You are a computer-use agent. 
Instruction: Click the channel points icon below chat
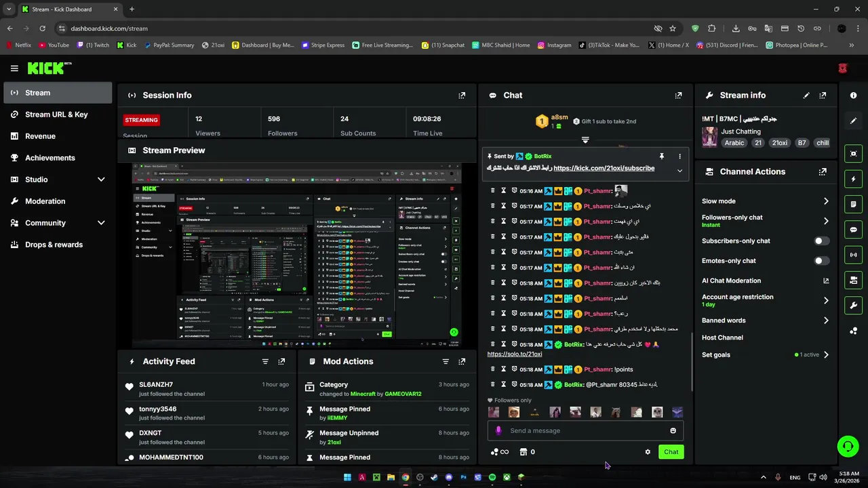pyautogui.click(x=495, y=452)
